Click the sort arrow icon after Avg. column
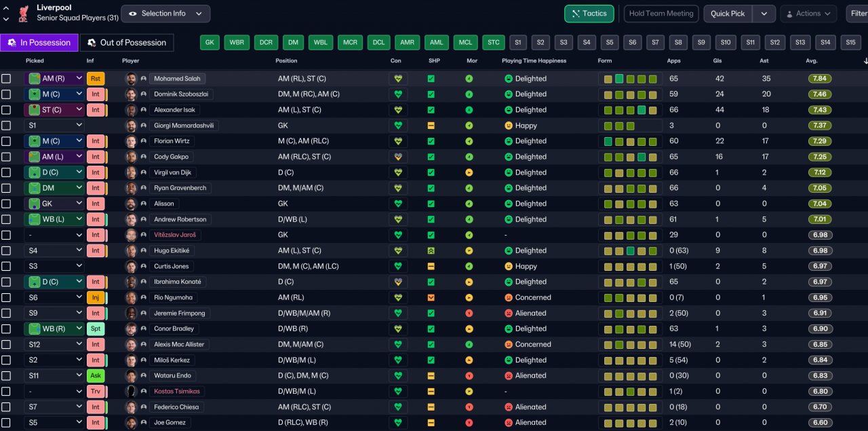The image size is (868, 431). 865,61
